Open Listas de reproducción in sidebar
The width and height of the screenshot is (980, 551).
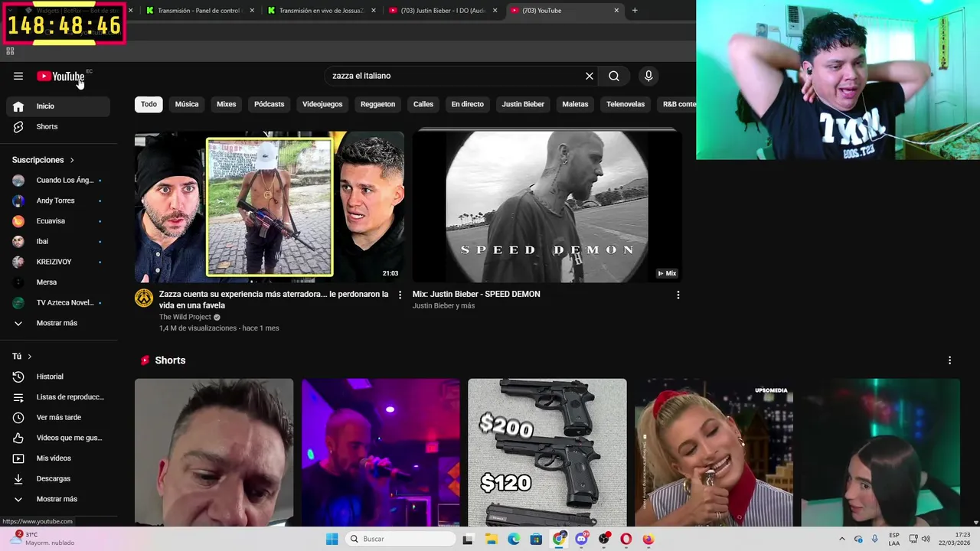(x=58, y=397)
